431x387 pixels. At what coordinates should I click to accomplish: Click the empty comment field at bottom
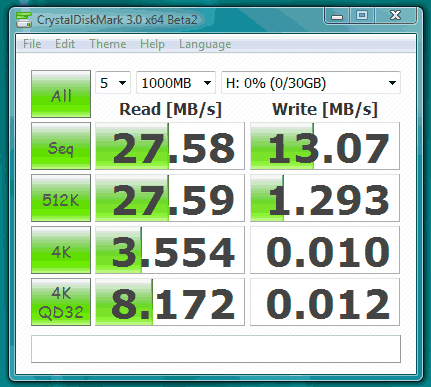pyautogui.click(x=216, y=349)
